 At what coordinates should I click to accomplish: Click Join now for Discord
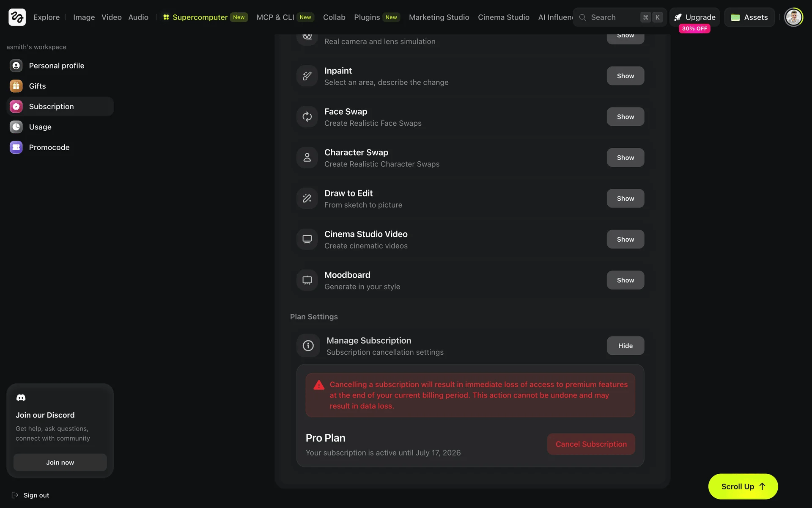[x=60, y=462]
